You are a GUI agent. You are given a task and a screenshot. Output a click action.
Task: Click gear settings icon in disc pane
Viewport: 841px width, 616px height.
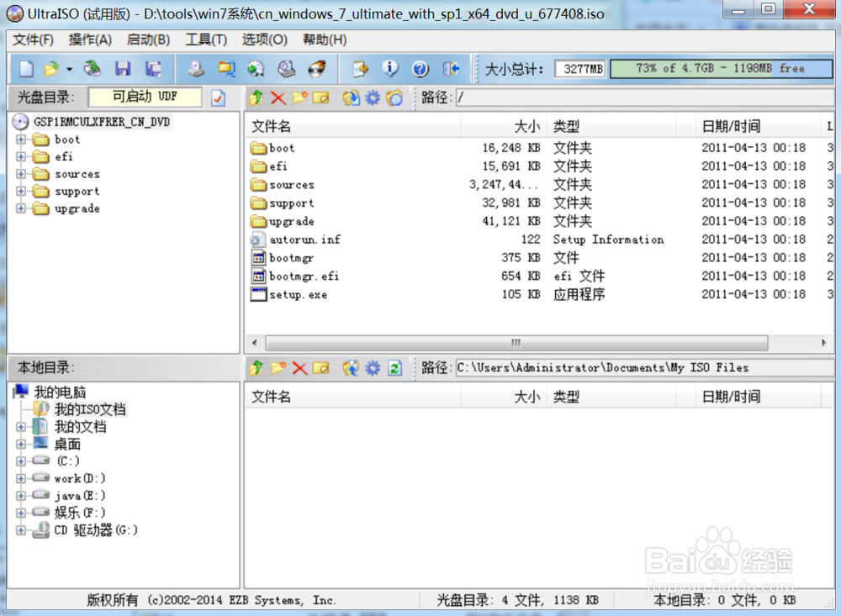pos(373,97)
